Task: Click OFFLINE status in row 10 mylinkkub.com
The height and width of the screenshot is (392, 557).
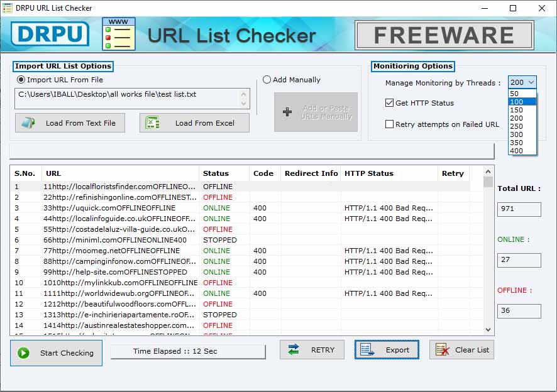Action: point(218,283)
